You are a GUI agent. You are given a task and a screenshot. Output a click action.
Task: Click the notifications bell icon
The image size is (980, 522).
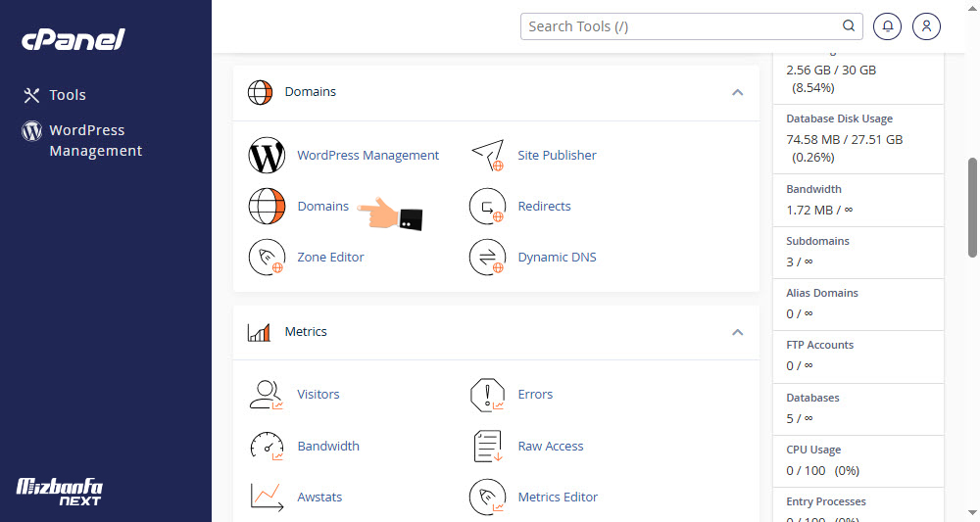(x=888, y=26)
